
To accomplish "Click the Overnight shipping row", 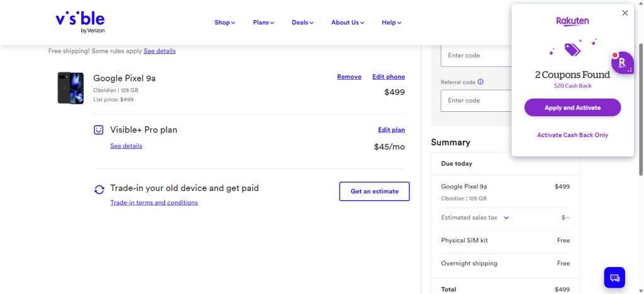I will pos(505,264).
